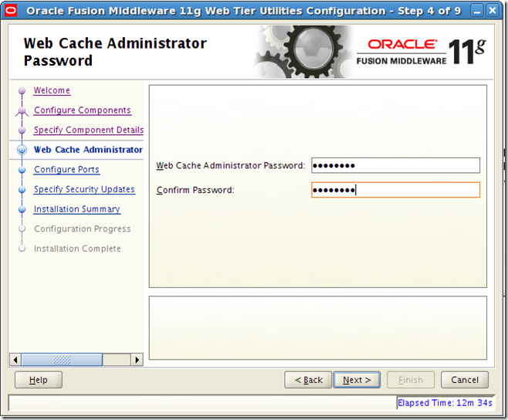This screenshot has width=508, height=420.
Task: Click the Help button
Action: tap(39, 380)
